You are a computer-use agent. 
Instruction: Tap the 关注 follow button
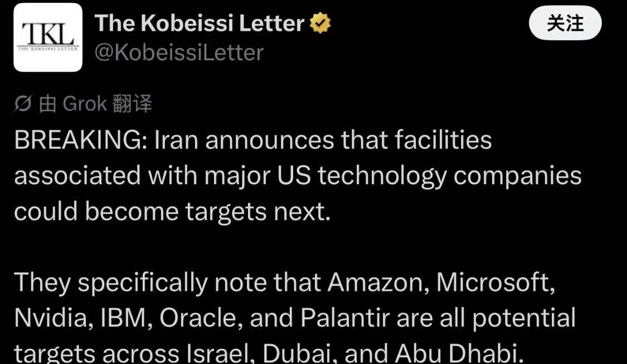coord(565,24)
